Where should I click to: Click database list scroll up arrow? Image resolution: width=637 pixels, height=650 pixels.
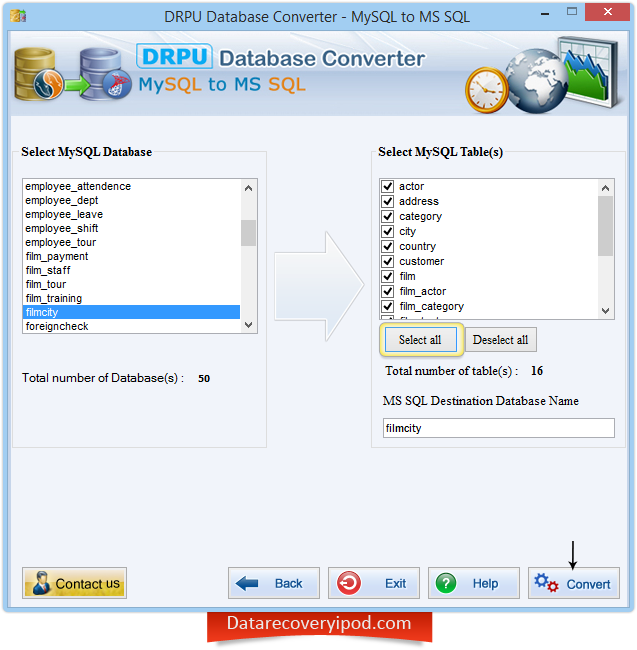[248, 188]
